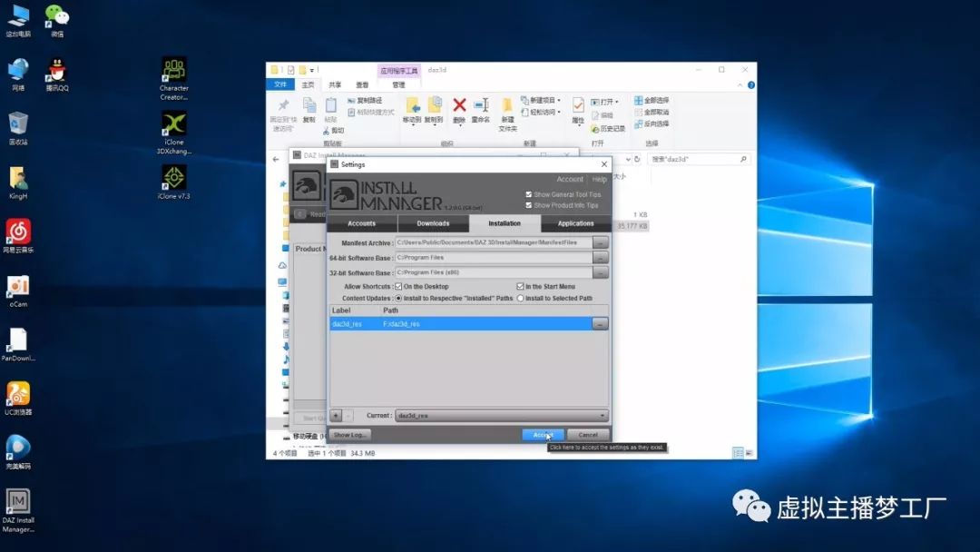Click the 复制路径 copy path item

[365, 100]
